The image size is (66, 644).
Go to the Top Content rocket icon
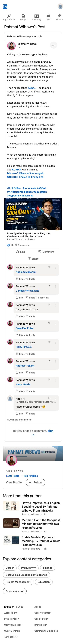9,16
